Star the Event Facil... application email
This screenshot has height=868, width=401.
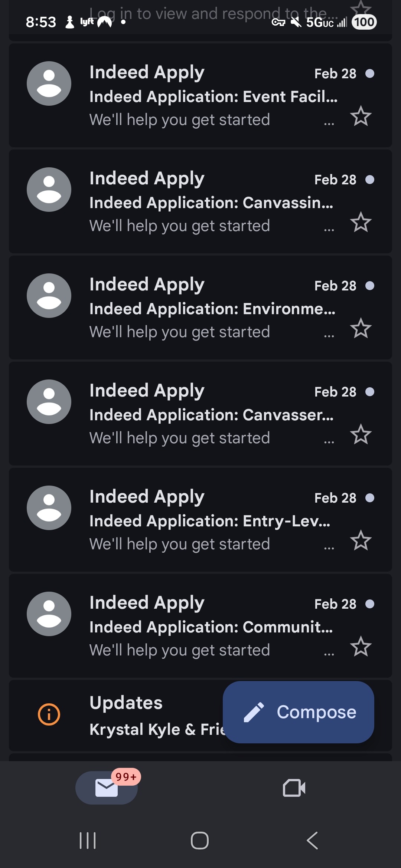pyautogui.click(x=361, y=116)
